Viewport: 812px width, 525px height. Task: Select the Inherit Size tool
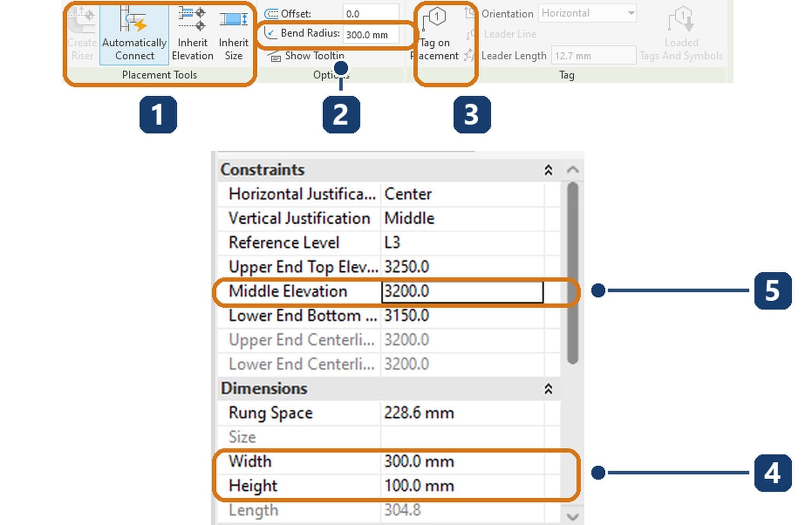pyautogui.click(x=233, y=33)
